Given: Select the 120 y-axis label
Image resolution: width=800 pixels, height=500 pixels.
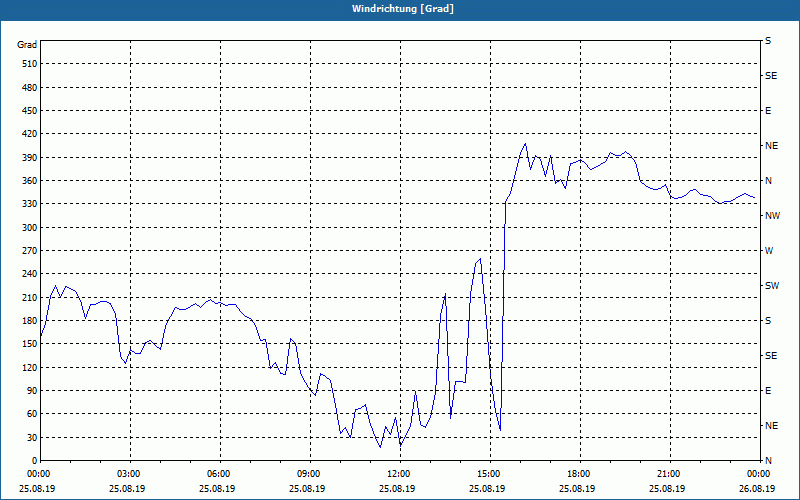Looking at the screenshot, I should 30,367.
